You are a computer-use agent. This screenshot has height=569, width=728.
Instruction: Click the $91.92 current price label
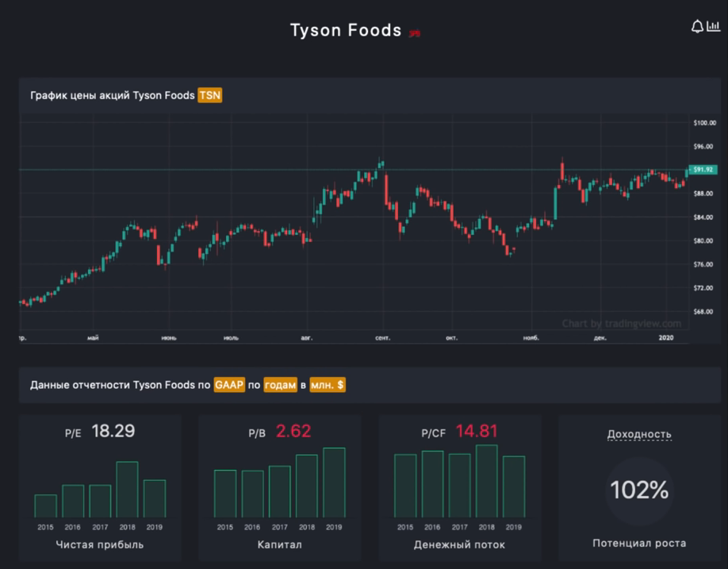[x=703, y=170]
